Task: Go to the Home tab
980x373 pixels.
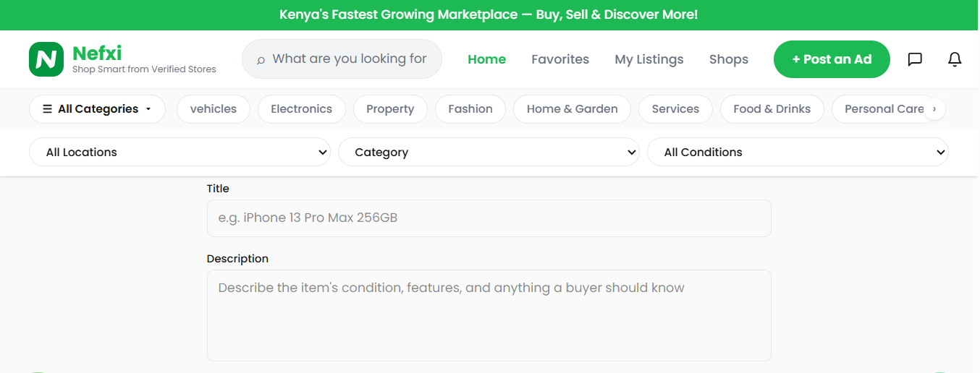Action: tap(486, 59)
